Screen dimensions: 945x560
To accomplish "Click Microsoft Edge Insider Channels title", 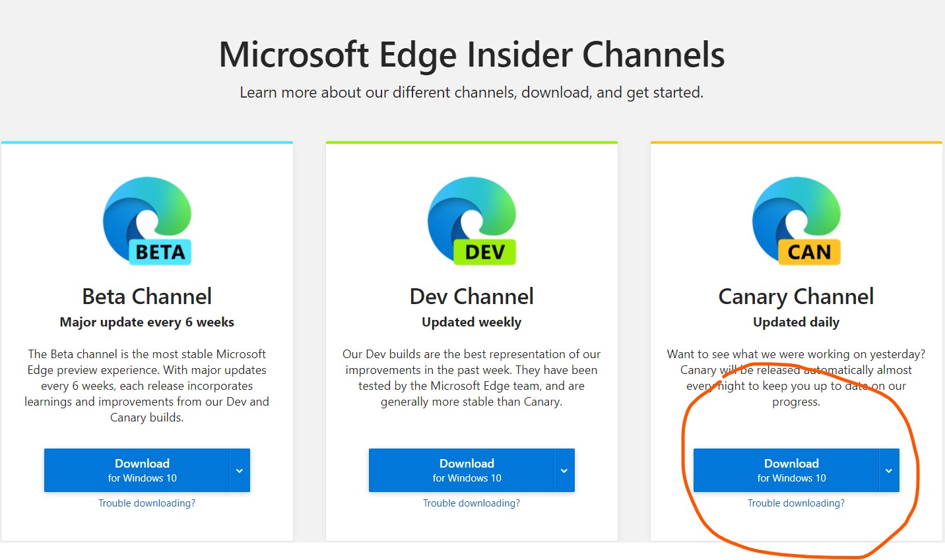I will (x=472, y=55).
